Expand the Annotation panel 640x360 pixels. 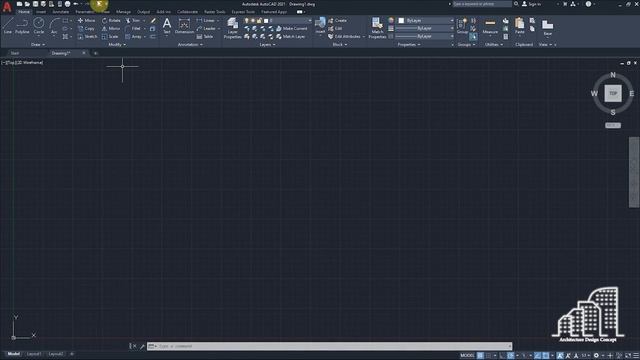click(x=190, y=44)
